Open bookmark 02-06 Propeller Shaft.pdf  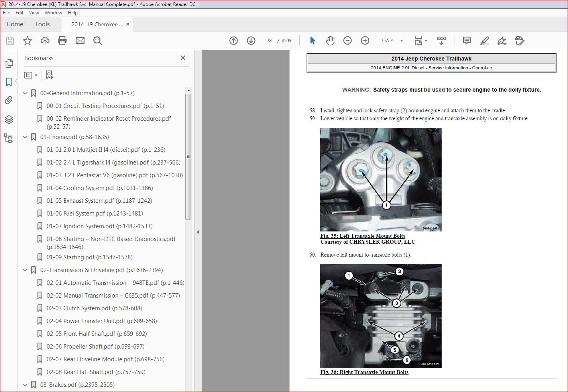(95, 347)
